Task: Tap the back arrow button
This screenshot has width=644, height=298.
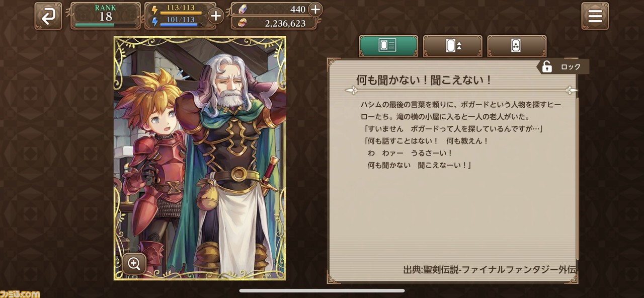Action: click(x=48, y=16)
